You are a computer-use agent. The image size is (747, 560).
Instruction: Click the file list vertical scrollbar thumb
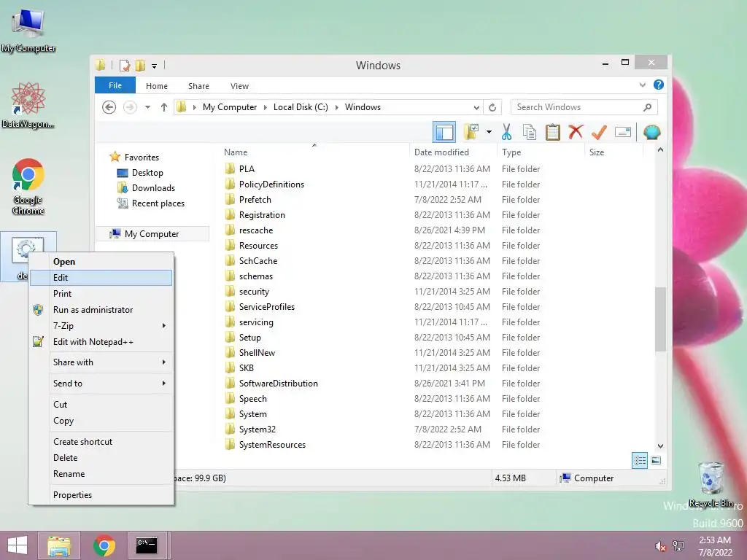(660, 319)
